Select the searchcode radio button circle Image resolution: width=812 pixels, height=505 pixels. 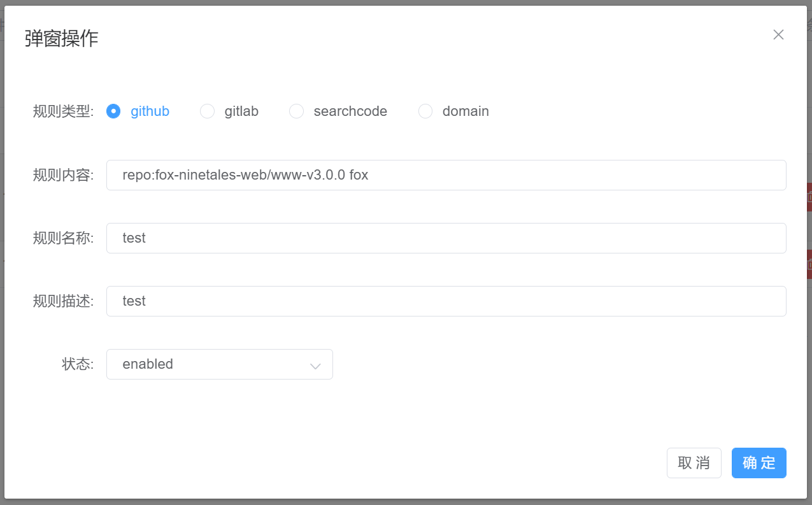pyautogui.click(x=296, y=111)
